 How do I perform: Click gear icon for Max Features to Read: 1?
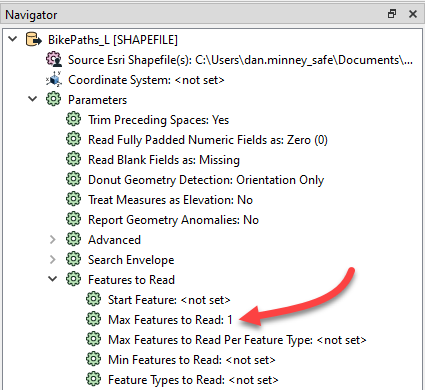(x=93, y=319)
